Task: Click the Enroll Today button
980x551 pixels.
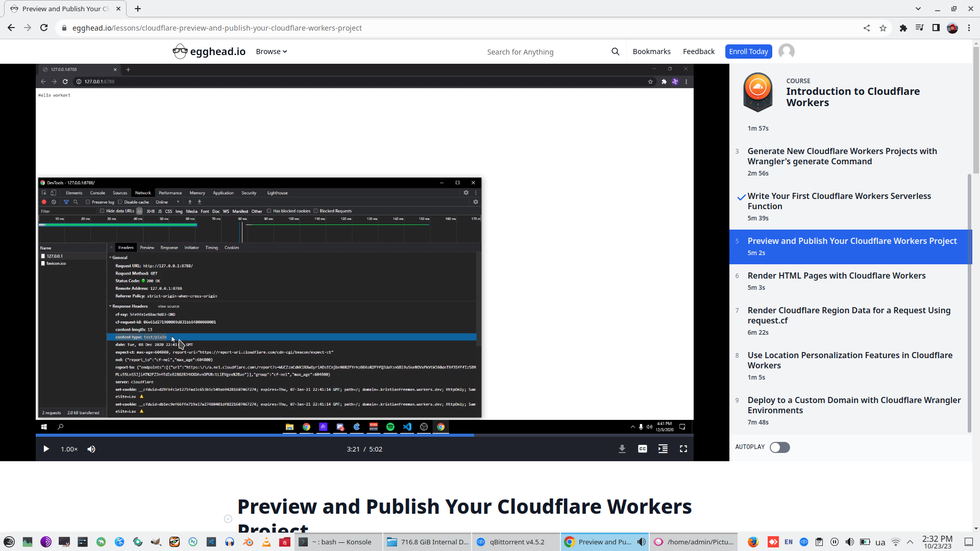Action: pos(748,51)
